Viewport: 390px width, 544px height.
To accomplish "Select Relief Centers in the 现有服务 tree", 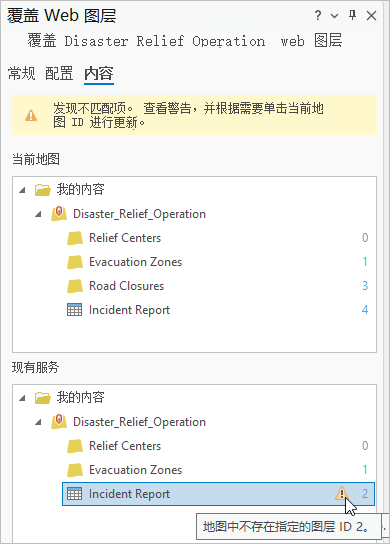I will tap(125, 446).
